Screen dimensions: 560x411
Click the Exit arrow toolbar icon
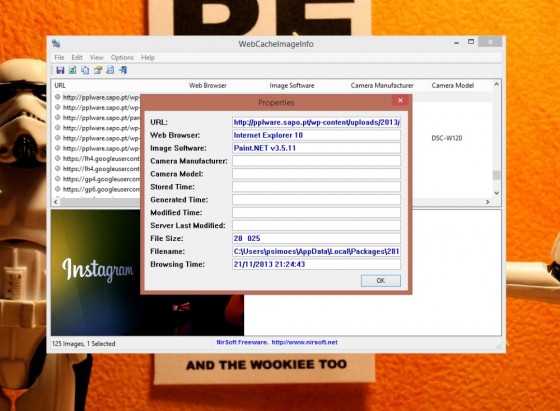[x=123, y=70]
